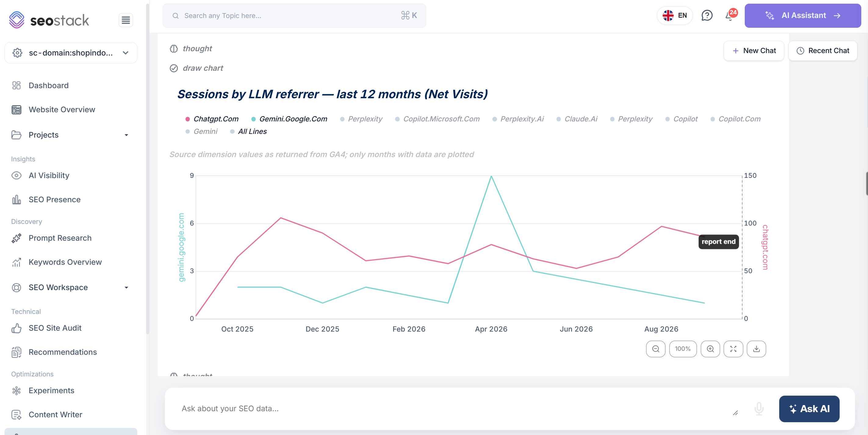Open the sc-domain property dropdown
Viewport: 868px width, 435px height.
71,53
